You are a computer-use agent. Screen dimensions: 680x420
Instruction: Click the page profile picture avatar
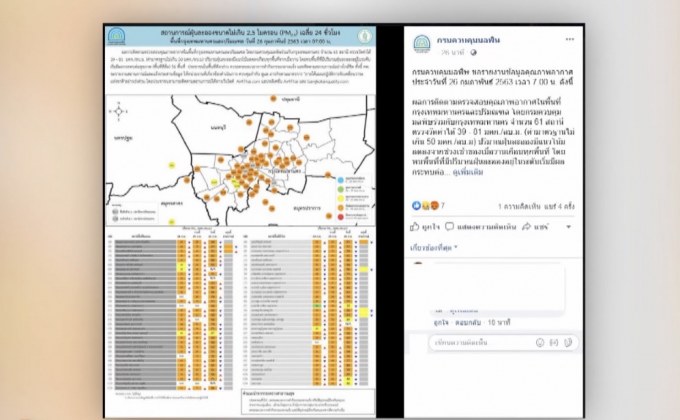pos(423,42)
